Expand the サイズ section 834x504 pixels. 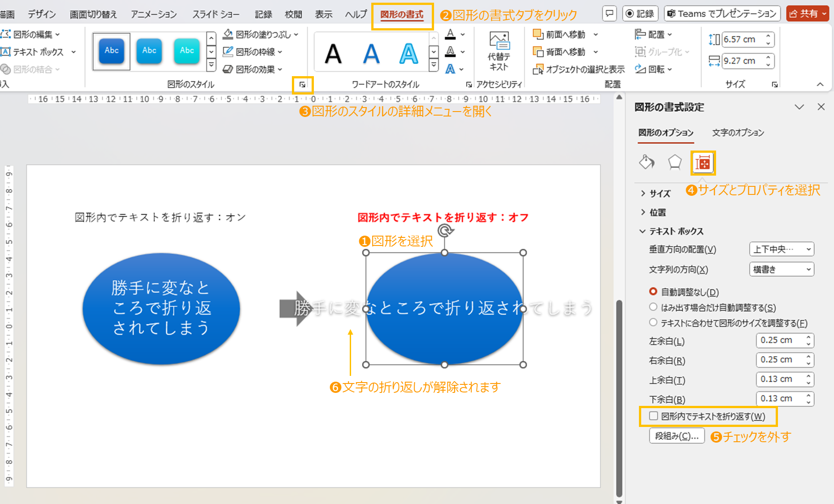pos(656,194)
